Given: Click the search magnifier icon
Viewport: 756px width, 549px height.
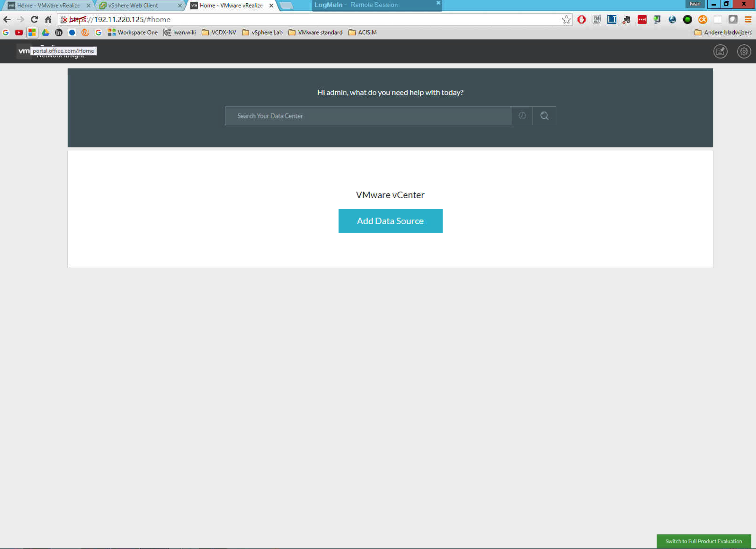Looking at the screenshot, I should click(x=544, y=116).
